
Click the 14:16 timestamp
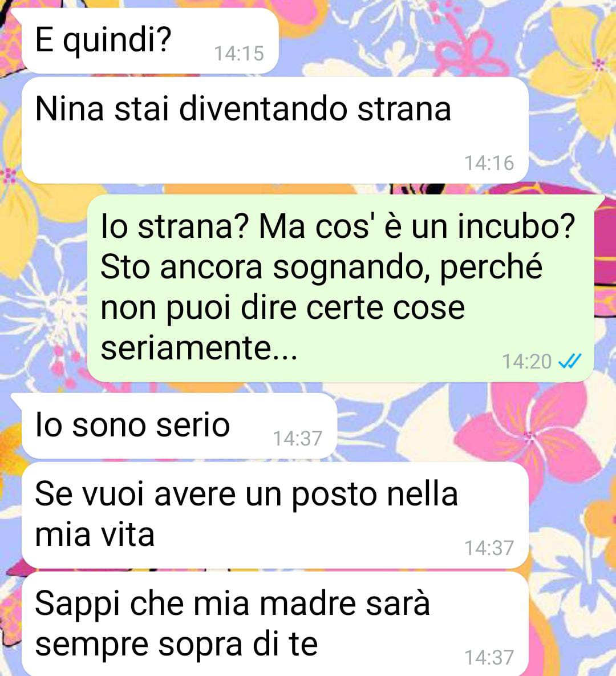pos(489,163)
